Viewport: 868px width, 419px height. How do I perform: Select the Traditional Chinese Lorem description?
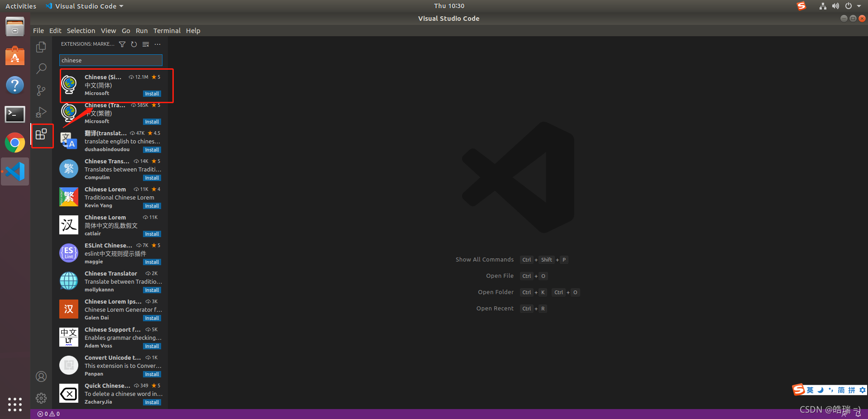click(x=119, y=198)
